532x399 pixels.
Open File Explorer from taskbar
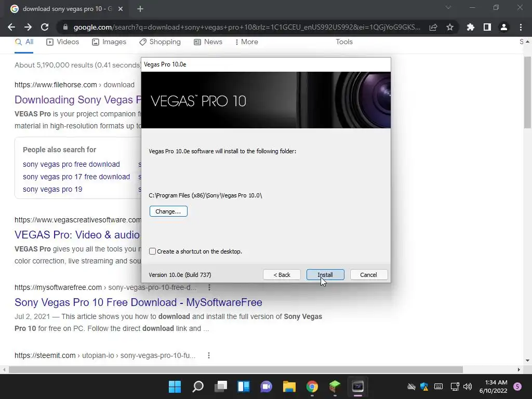click(289, 387)
